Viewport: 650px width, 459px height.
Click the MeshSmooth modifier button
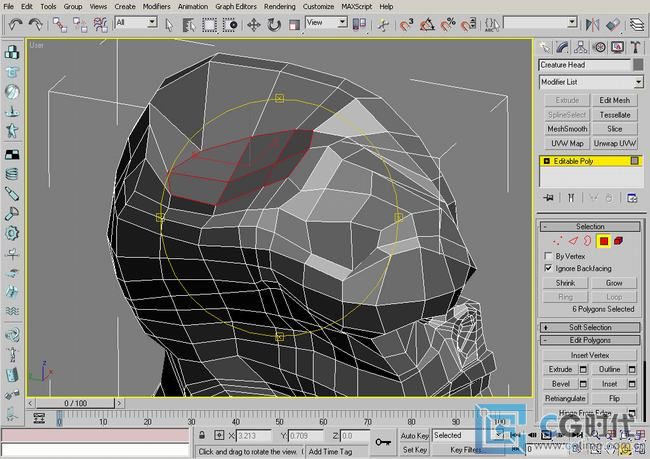pos(567,129)
